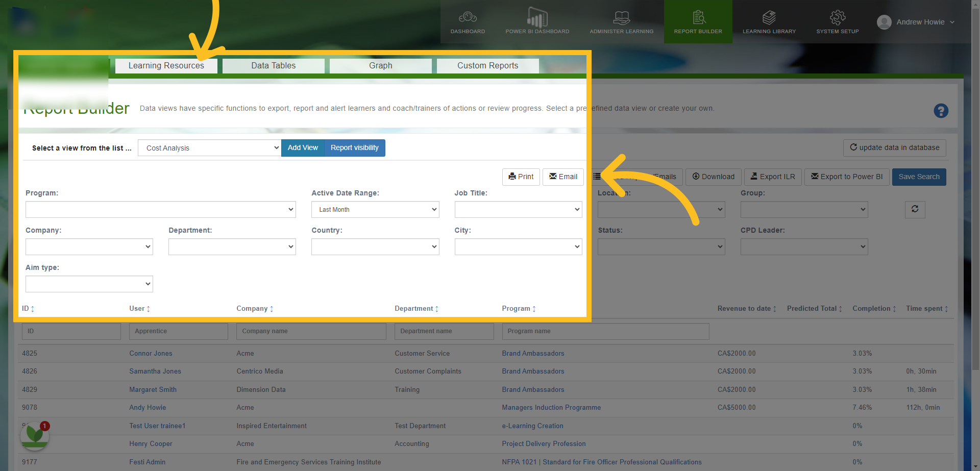This screenshot has height=471, width=980.
Task: Open the Cost Analysis view dropdown
Action: pyautogui.click(x=209, y=148)
